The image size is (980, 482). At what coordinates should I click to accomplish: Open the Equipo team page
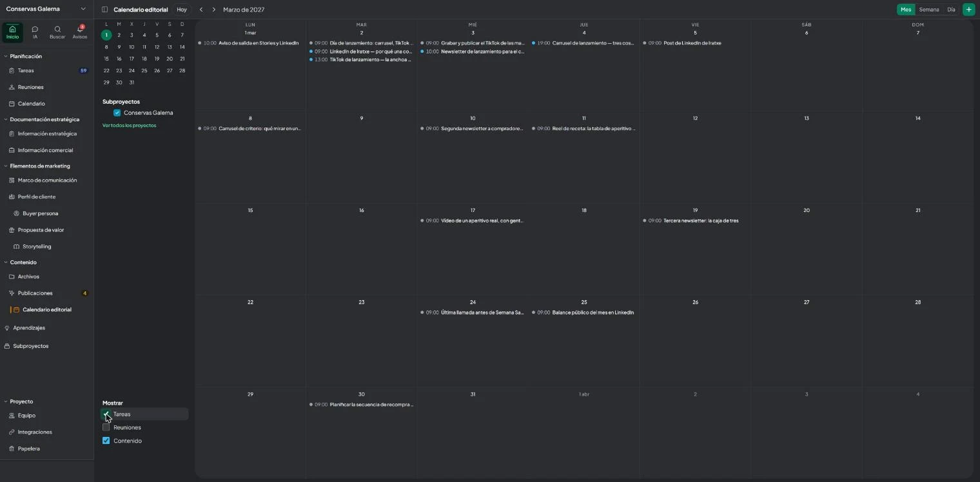point(46,416)
